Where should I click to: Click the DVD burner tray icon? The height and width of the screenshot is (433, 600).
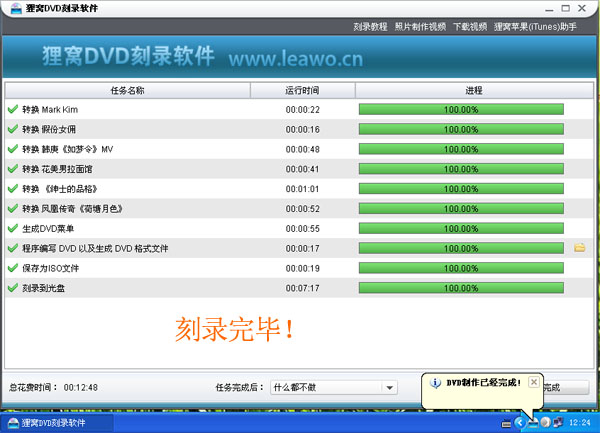click(x=533, y=423)
